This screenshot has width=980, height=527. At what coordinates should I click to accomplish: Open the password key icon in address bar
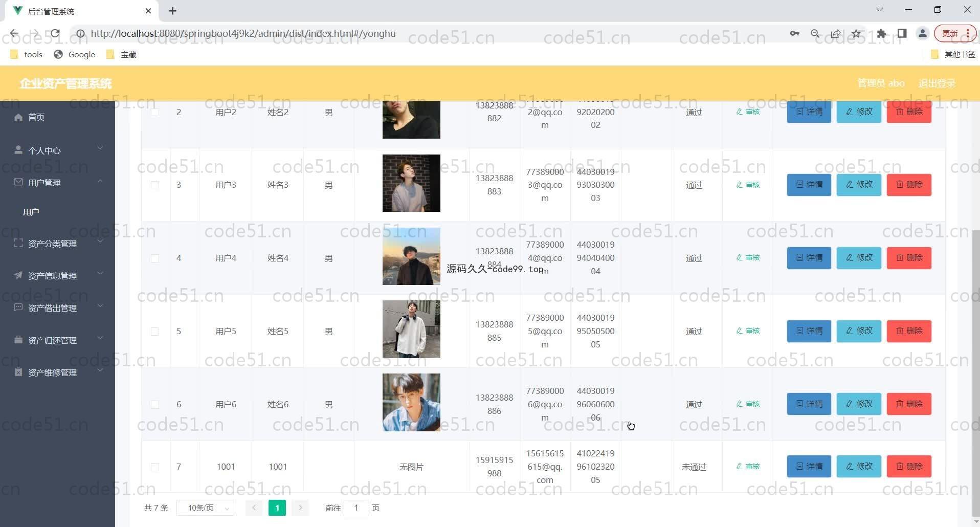point(794,33)
